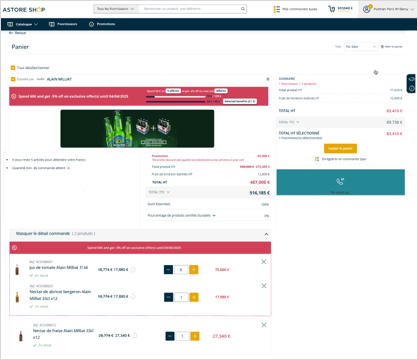Screen dimensions: 418x360
Task: Increase Jus de tomate quantity
Action: tap(194, 270)
